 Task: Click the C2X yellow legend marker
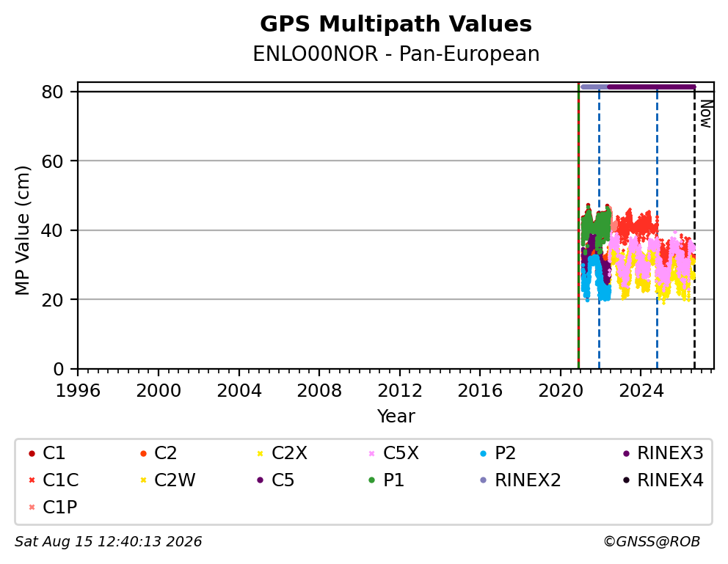pos(260,453)
